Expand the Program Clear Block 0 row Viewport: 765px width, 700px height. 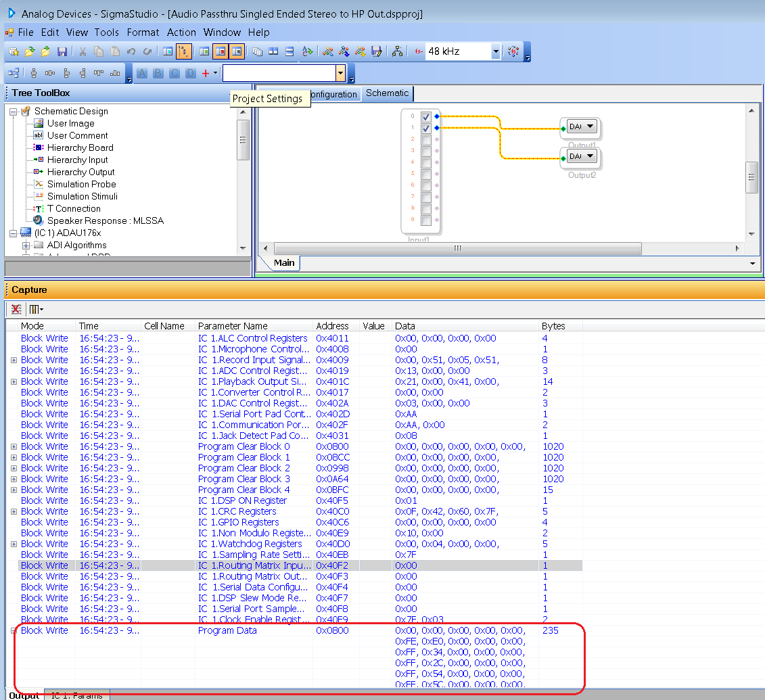point(14,447)
